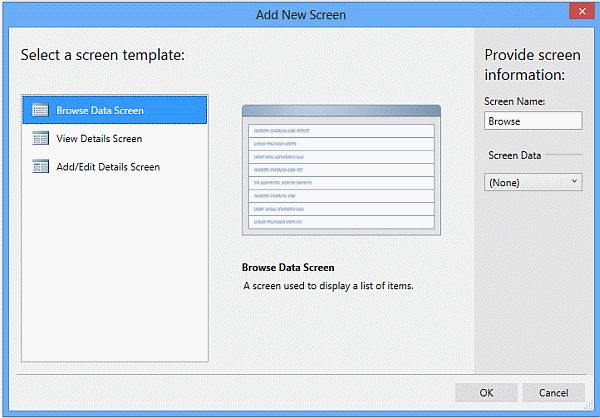Click the browse screen template preview image

pos(341,170)
